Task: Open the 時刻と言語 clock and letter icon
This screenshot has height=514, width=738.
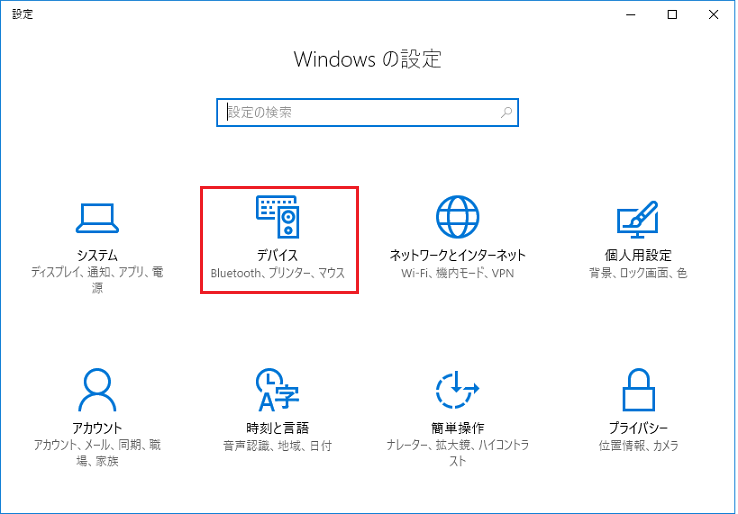Action: pos(278,390)
